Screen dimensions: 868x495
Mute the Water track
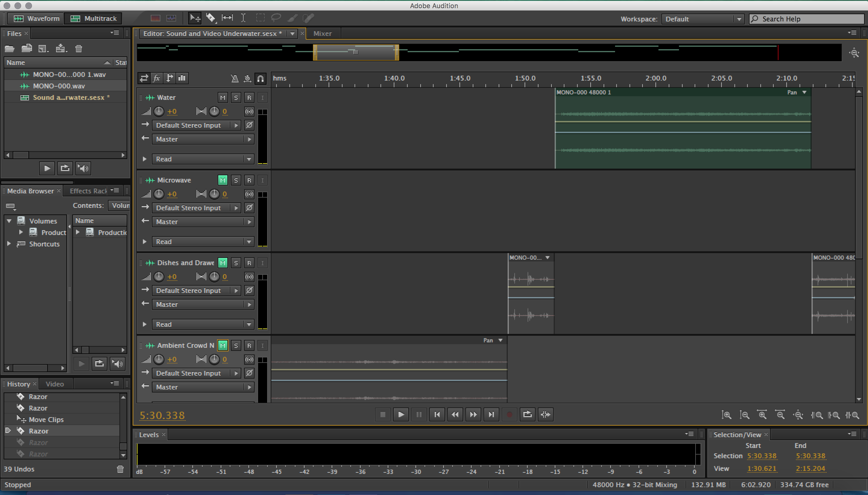tap(223, 98)
